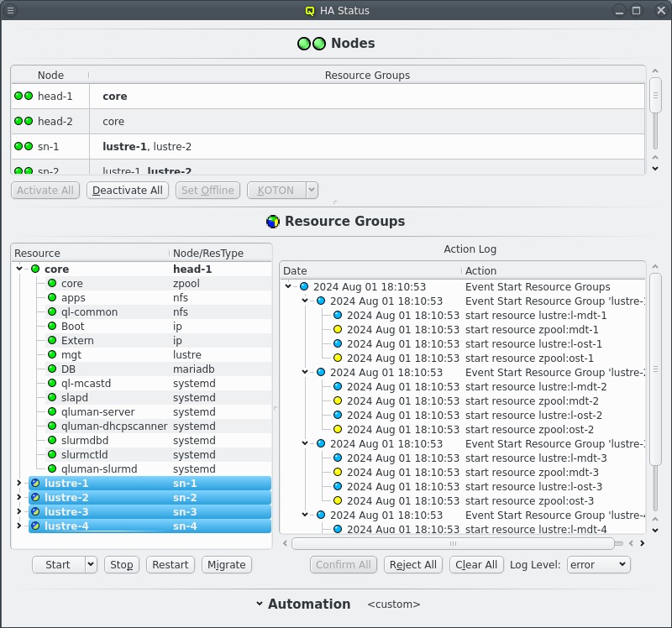Expand the lustre-1 resource group
The image size is (672, 628).
(18, 483)
